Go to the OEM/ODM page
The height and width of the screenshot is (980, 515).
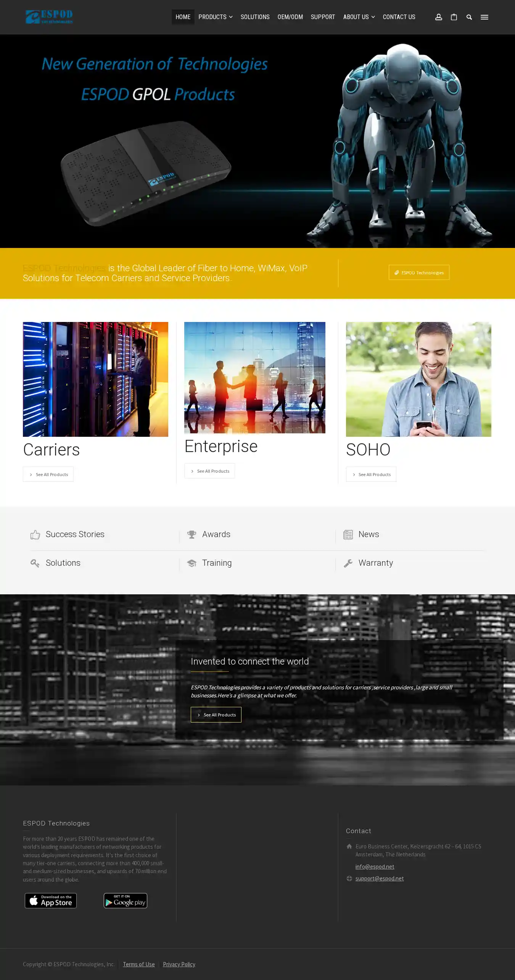[x=290, y=17]
